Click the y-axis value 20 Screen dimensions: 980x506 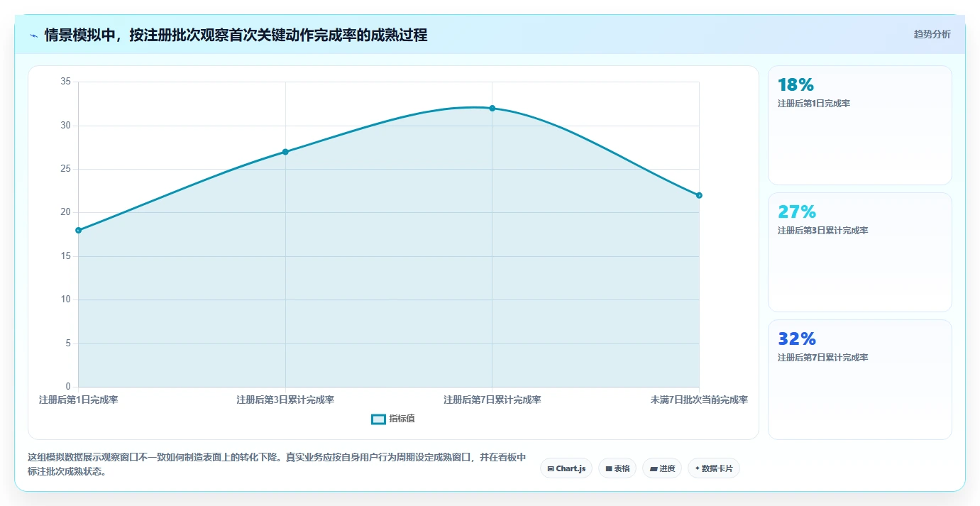tap(66, 212)
